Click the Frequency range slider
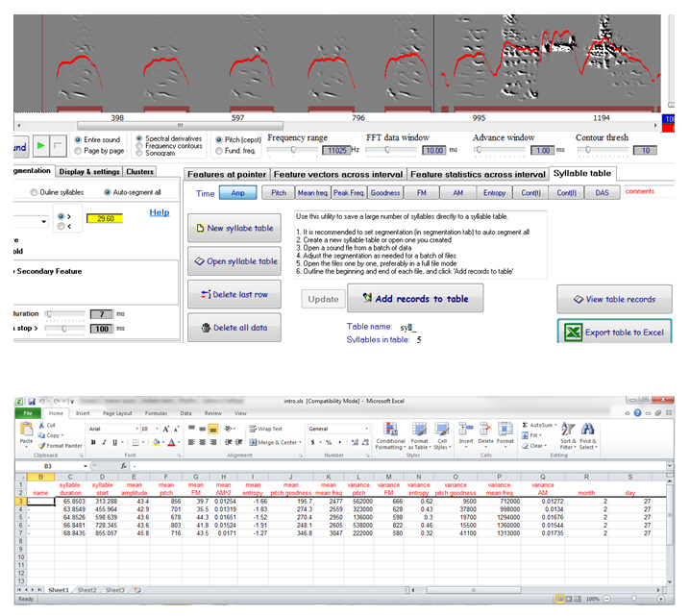Screen dimensions: 690x616 (x=295, y=150)
